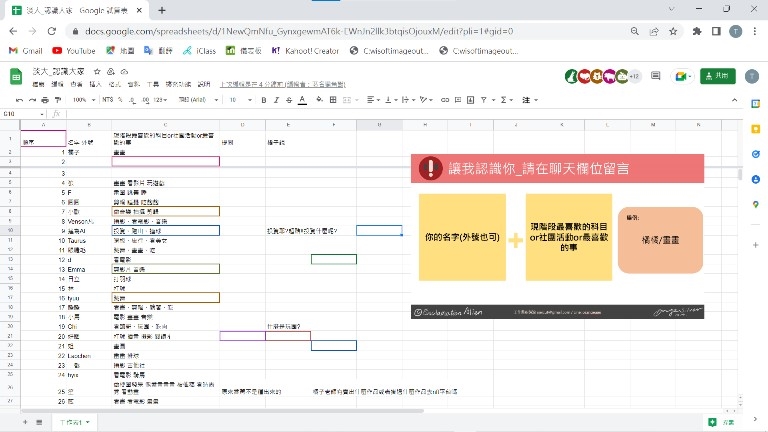The width and height of the screenshot is (768, 432).
Task: Open the text color picker
Action: pos(301,100)
